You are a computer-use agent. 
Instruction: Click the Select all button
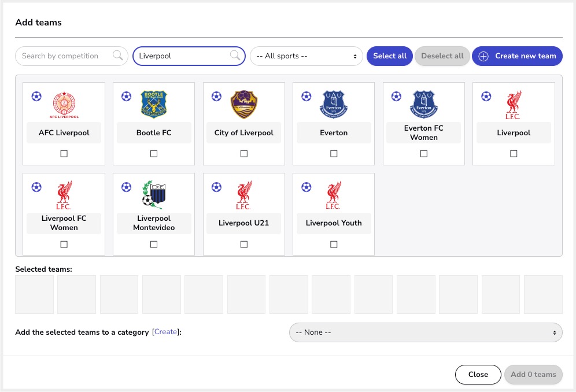(x=390, y=56)
